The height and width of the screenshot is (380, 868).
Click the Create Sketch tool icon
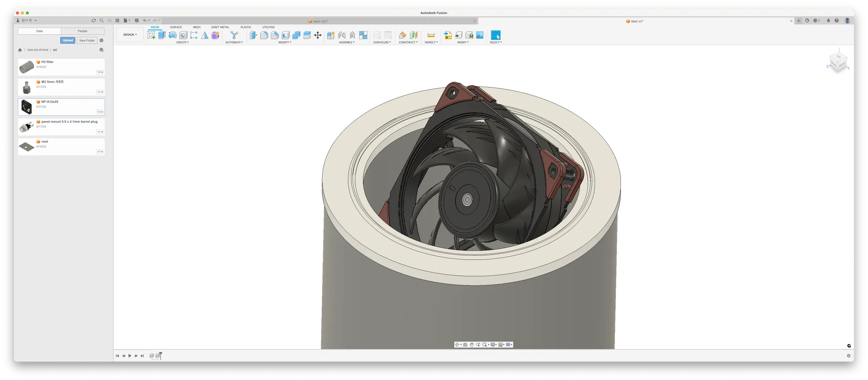[151, 35]
